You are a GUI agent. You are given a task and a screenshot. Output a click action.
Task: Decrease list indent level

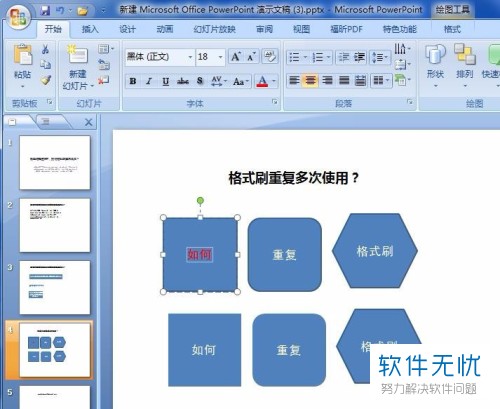pyautogui.click(x=343, y=57)
